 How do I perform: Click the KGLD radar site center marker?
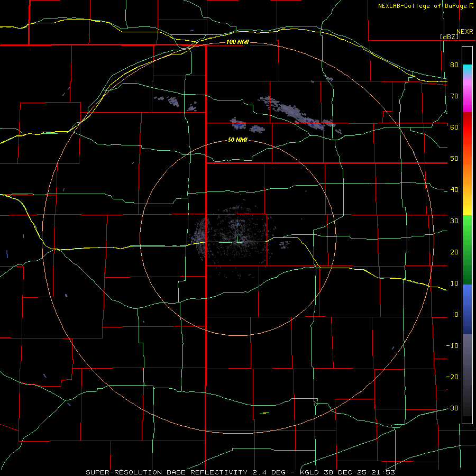tap(237, 240)
